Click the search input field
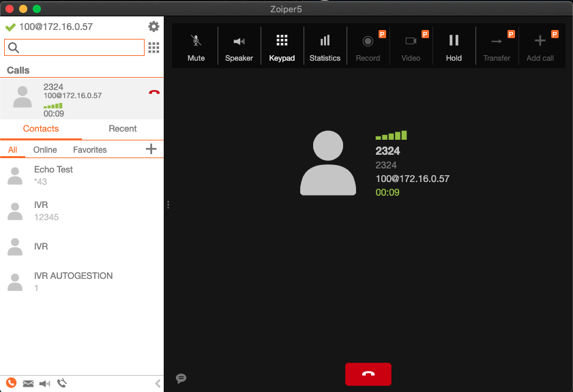This screenshot has height=392, width=573. pyautogui.click(x=74, y=48)
